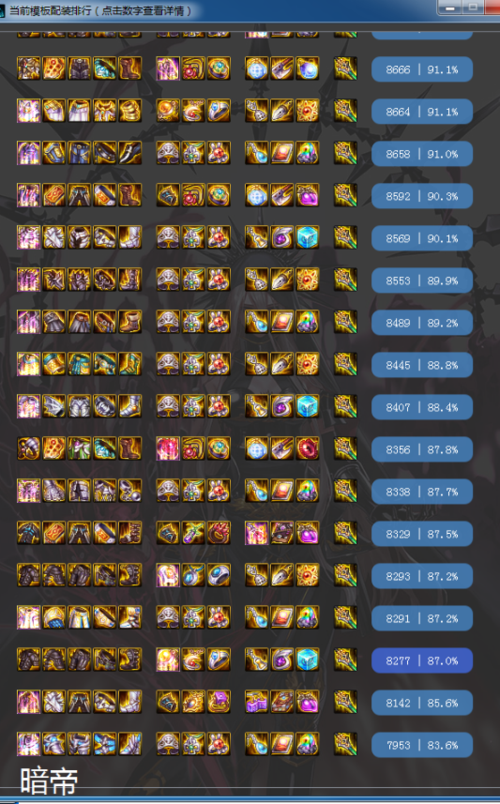500x804 pixels.
Task: Click blue ring icon in 8293 row
Action: [x=218, y=575]
